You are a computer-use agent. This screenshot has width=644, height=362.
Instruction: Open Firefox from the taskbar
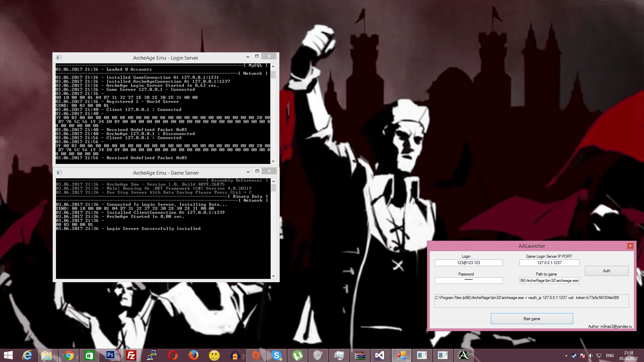[x=194, y=355]
